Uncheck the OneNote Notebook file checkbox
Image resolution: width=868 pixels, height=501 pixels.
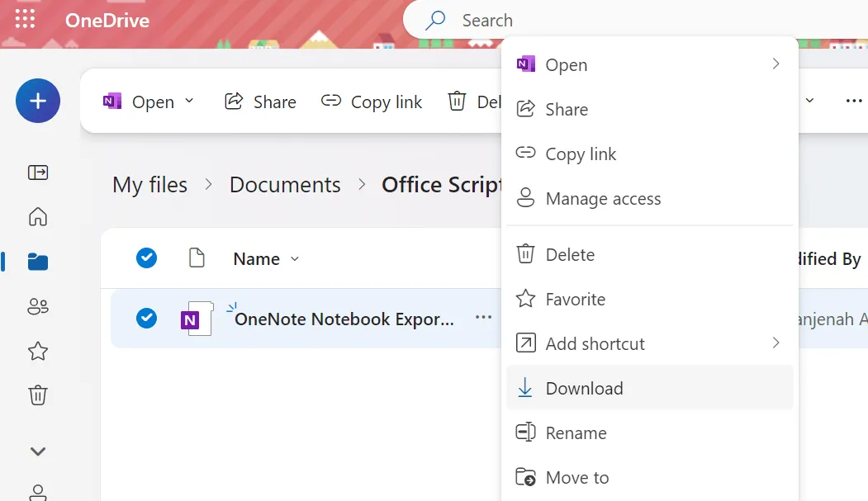(147, 318)
